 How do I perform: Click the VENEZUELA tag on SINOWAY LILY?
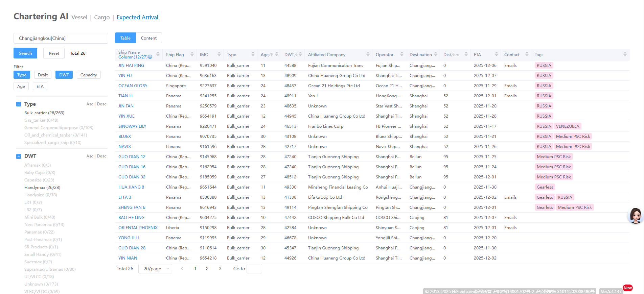(x=567, y=126)
